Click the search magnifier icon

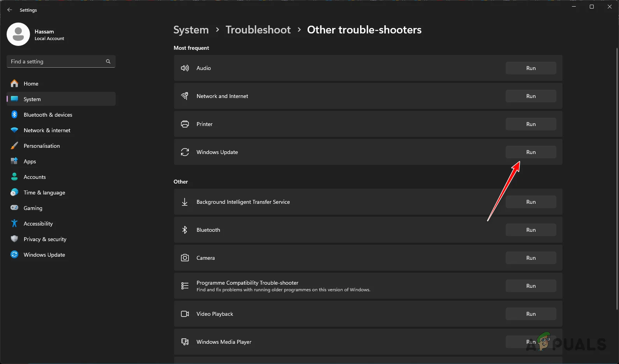(108, 61)
